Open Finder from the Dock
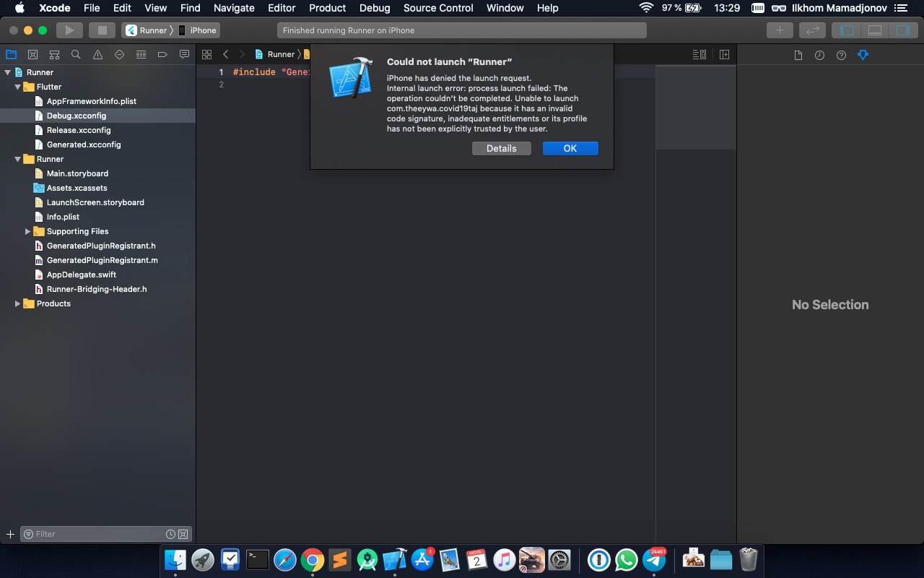 point(175,559)
